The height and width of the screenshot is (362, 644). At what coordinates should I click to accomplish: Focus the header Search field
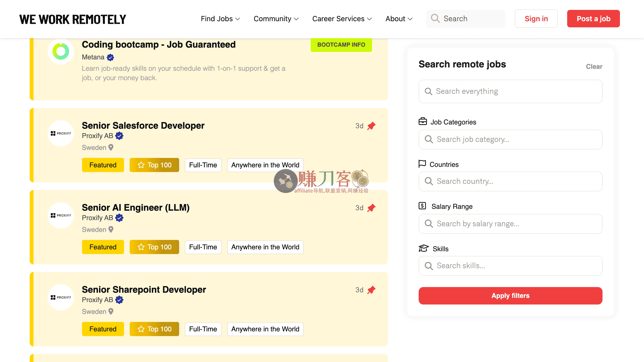coord(466,19)
